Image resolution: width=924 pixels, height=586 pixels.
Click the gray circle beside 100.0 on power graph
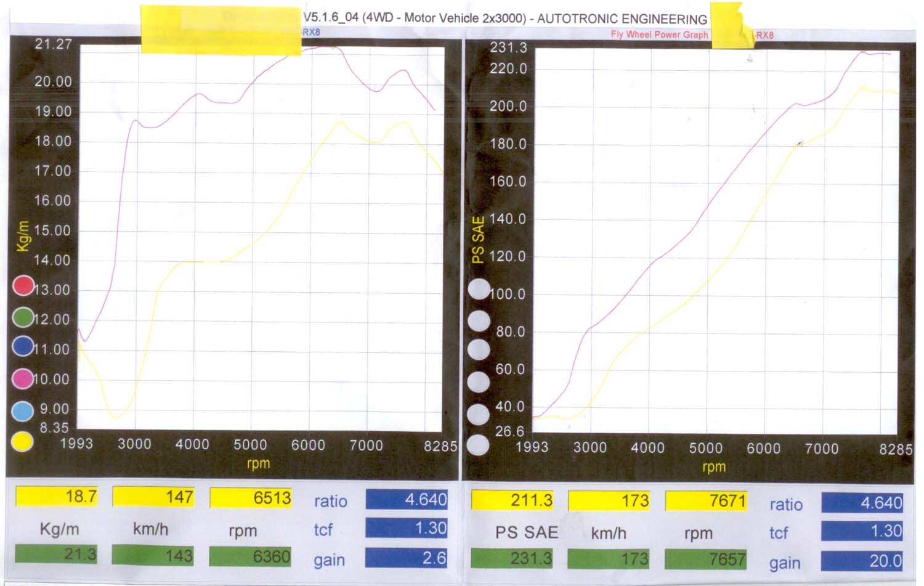[479, 289]
